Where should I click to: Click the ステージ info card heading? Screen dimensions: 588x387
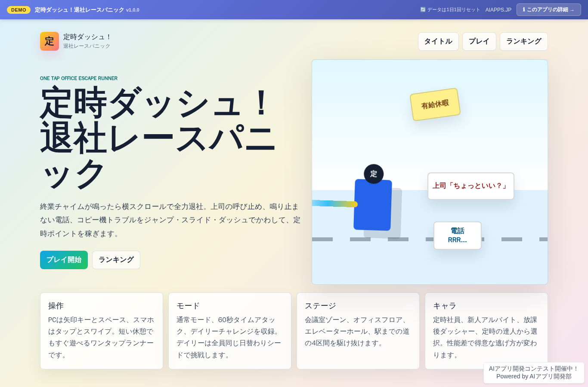click(x=320, y=306)
